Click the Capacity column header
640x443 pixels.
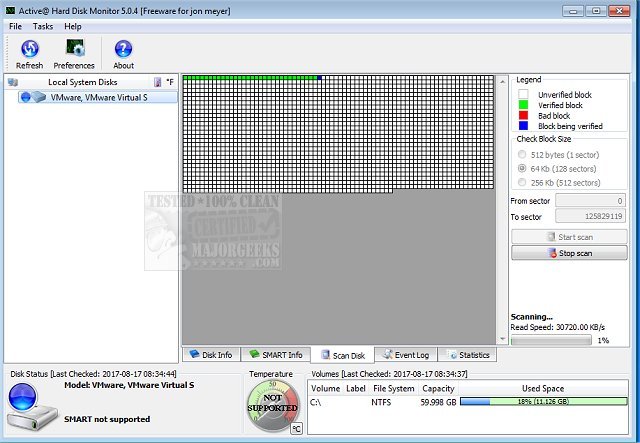tap(438, 388)
